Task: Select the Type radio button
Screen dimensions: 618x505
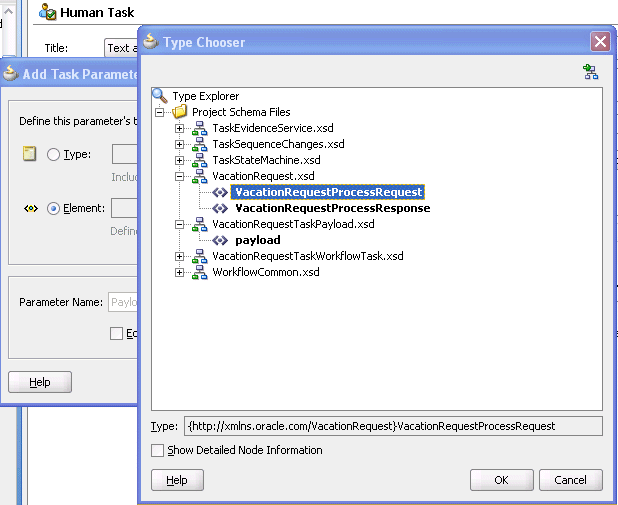Action: coord(53,154)
